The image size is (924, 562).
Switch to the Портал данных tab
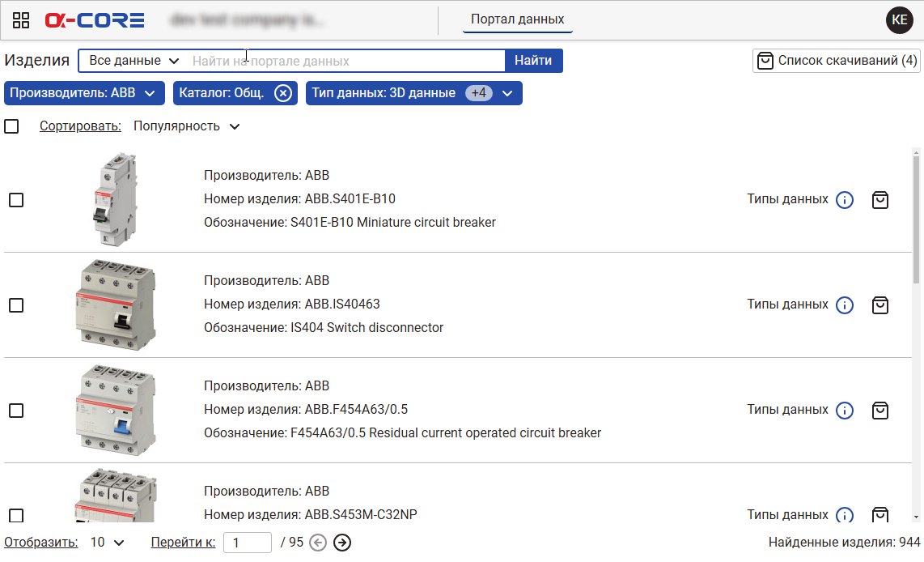pos(517,19)
